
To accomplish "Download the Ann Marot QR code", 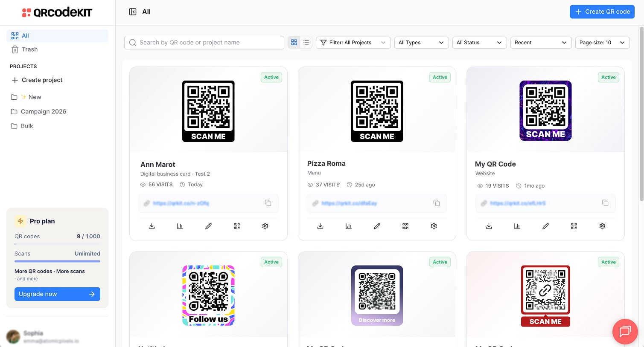I will (x=152, y=226).
